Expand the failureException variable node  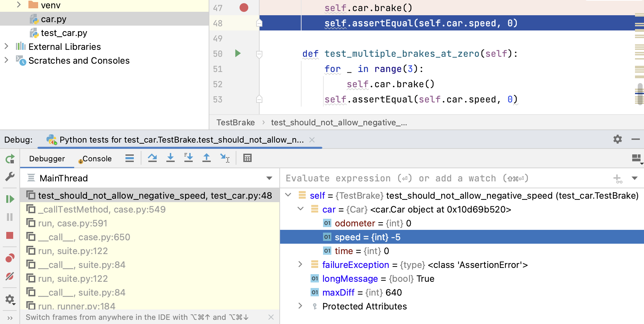(300, 265)
